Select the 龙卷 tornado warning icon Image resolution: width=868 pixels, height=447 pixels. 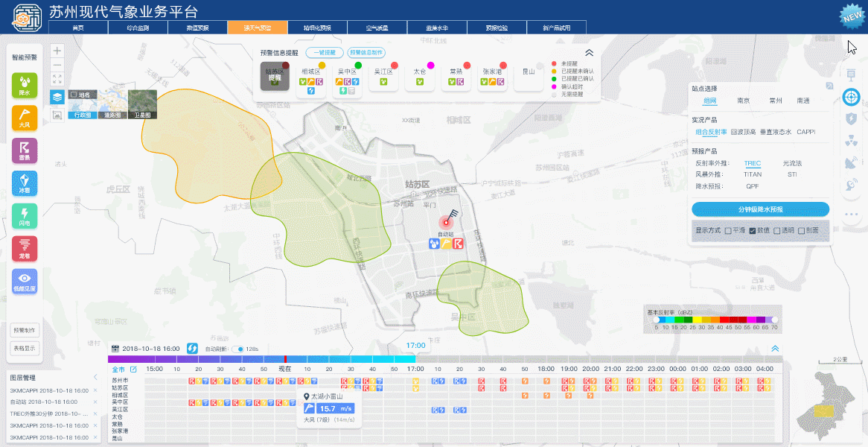(x=25, y=249)
